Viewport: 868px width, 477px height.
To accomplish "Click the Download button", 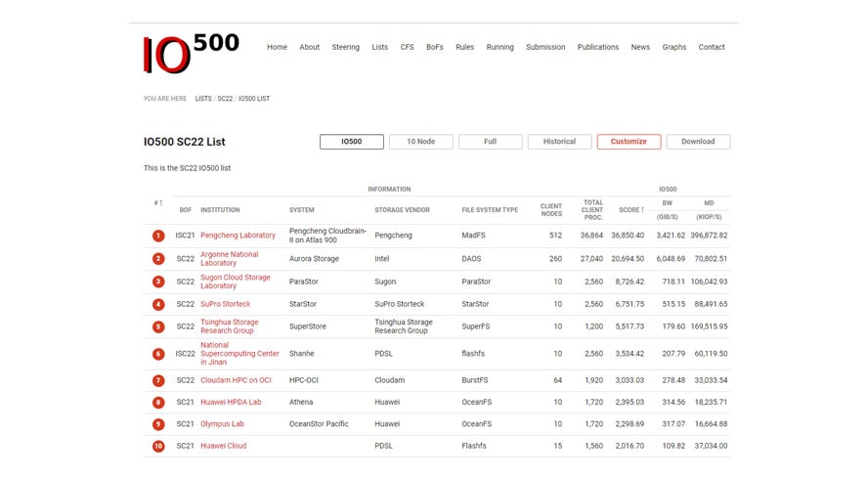I will click(698, 142).
